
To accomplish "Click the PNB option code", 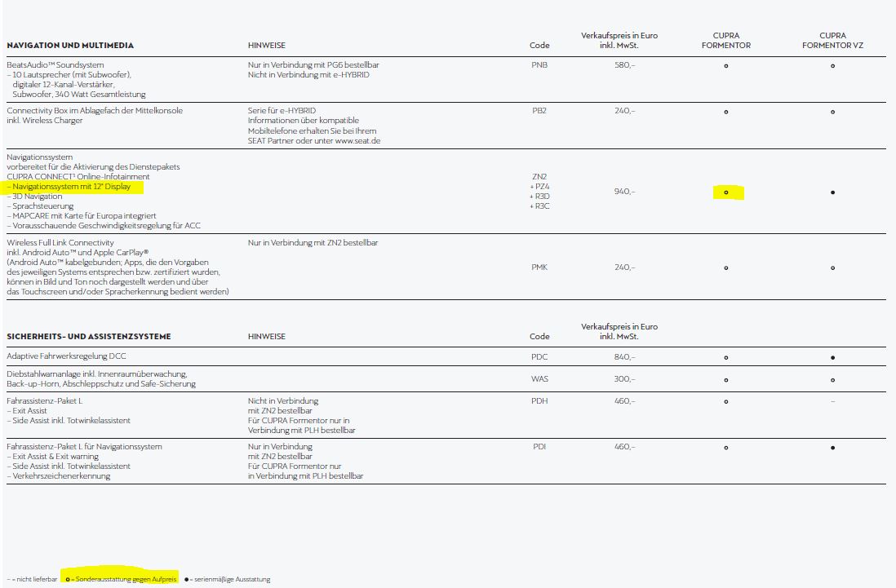I will tap(539, 64).
